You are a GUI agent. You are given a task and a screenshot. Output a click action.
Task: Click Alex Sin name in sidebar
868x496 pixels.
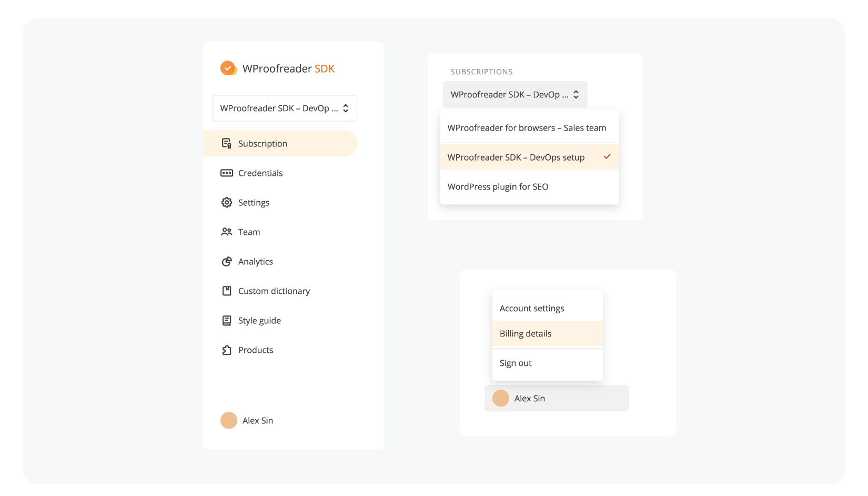(258, 420)
